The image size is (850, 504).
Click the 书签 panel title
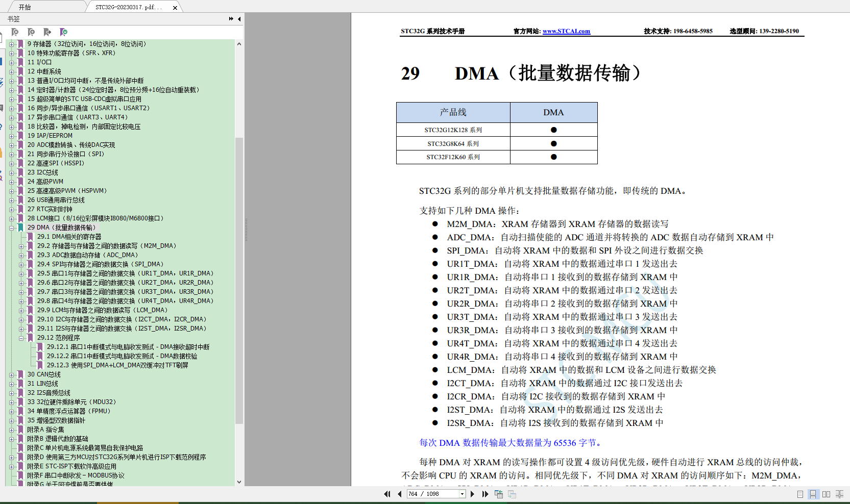[x=14, y=19]
